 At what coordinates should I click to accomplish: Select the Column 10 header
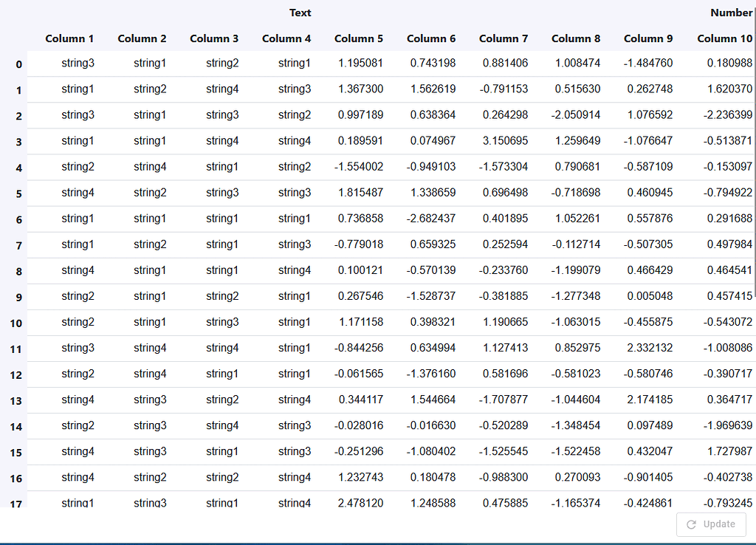724,38
